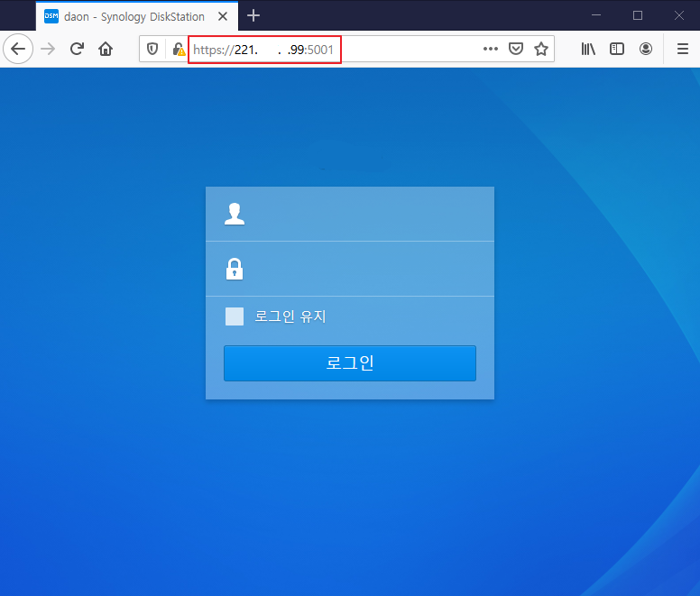The height and width of the screenshot is (596, 700).
Task: Minimize the browser window
Action: point(596,15)
